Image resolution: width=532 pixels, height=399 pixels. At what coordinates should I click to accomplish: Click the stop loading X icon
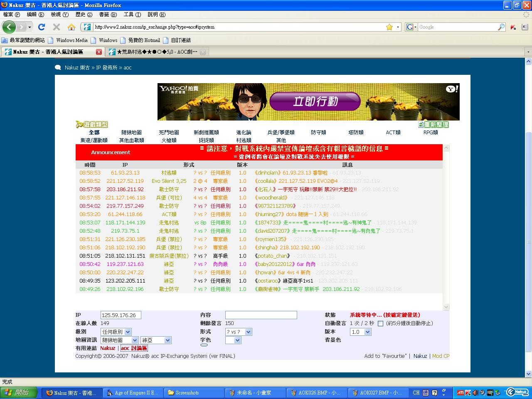[x=57, y=27]
